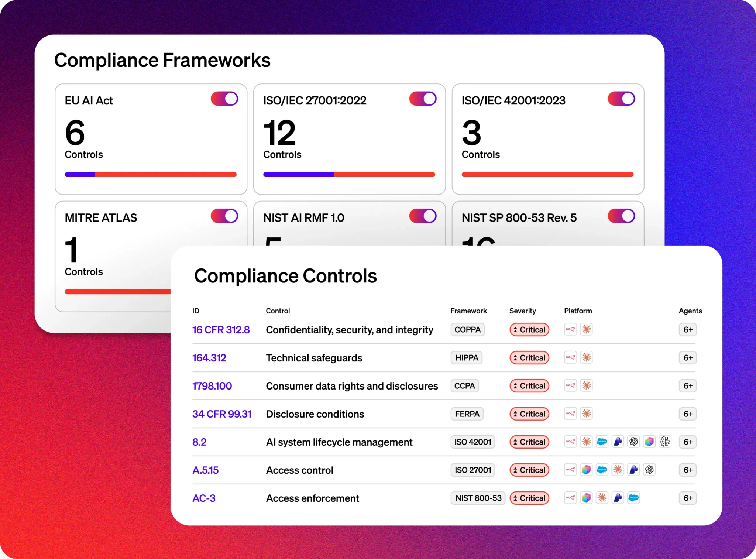Screen dimensions: 756x559
Task: Click "Consumer data rights and disclosures" text
Action: [x=352, y=386]
